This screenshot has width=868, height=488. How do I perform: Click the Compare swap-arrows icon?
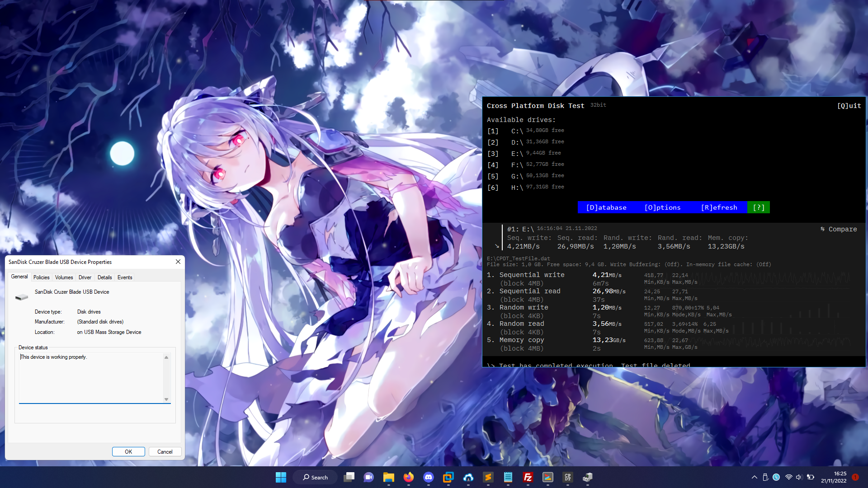pyautogui.click(x=823, y=229)
